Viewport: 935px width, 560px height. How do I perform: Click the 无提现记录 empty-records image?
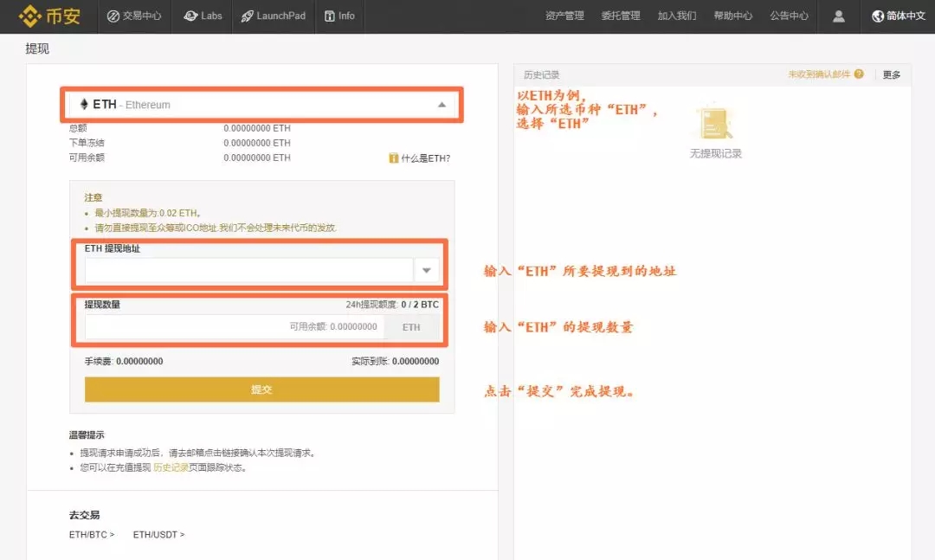tap(716, 122)
